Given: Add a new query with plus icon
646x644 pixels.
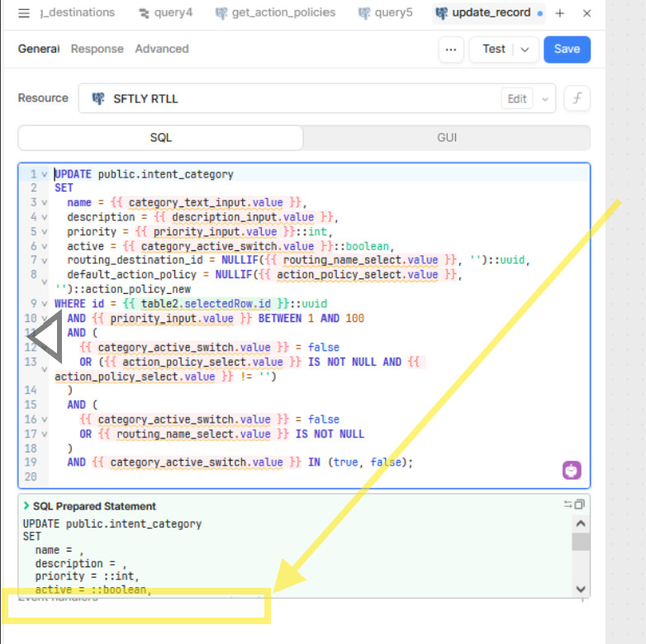Looking at the screenshot, I should (560, 13).
